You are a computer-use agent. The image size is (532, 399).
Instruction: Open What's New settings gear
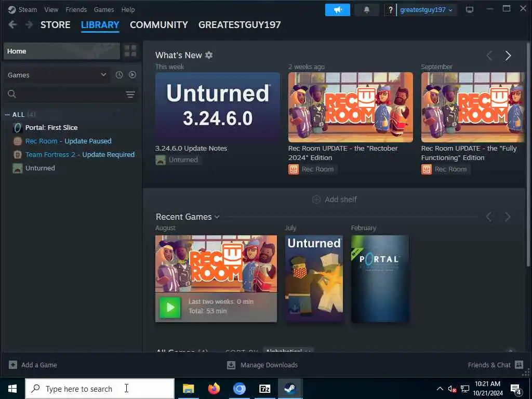tap(209, 55)
